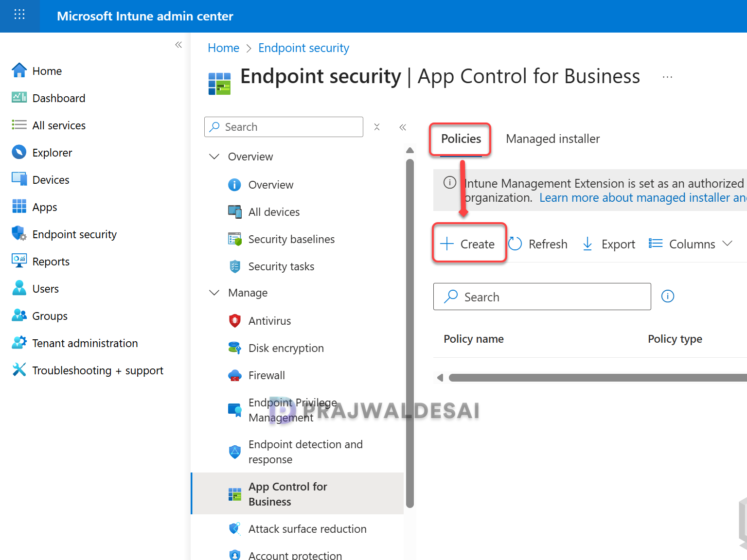Open the ellipsis more options menu
The height and width of the screenshot is (560, 747).
click(x=667, y=77)
